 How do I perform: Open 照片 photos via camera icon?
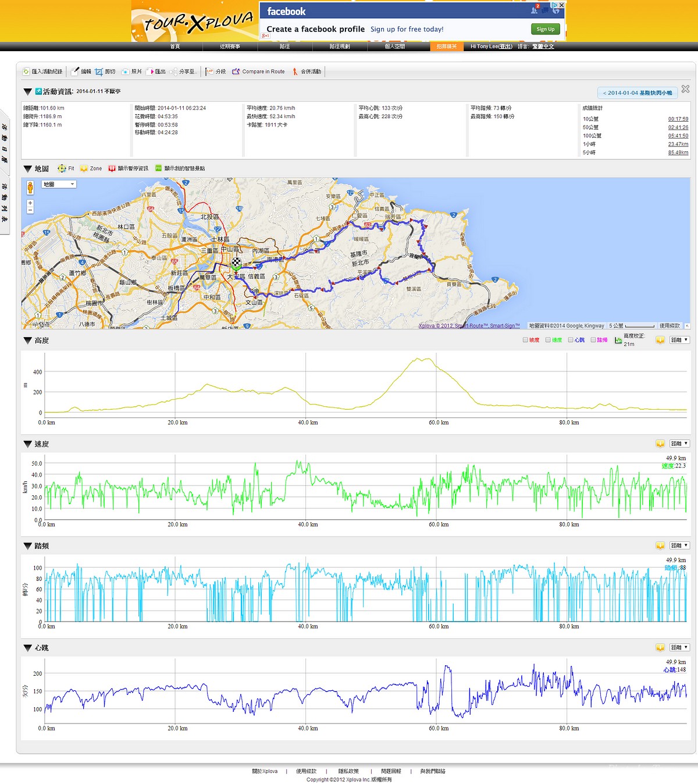pyautogui.click(x=125, y=72)
